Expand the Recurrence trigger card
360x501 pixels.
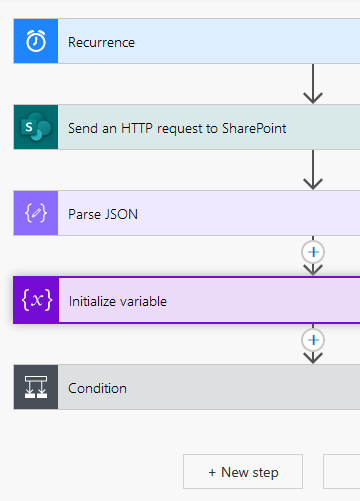point(209,41)
